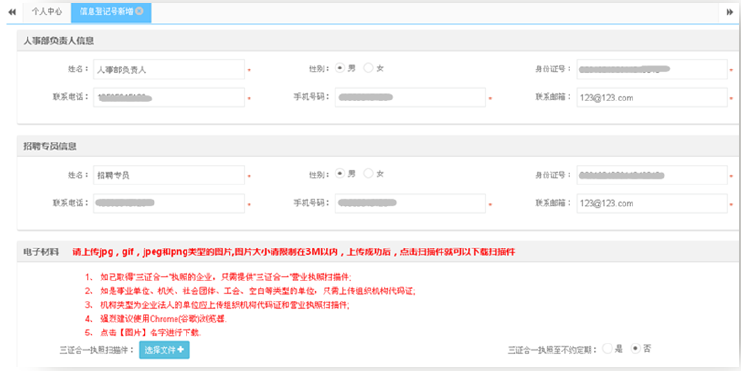Select 女 for 招聘专员 gender
The image size is (741, 371).
click(x=368, y=173)
